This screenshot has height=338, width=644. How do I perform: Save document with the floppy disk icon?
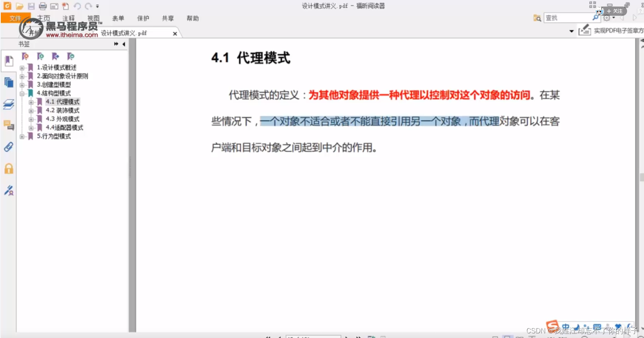click(x=31, y=6)
